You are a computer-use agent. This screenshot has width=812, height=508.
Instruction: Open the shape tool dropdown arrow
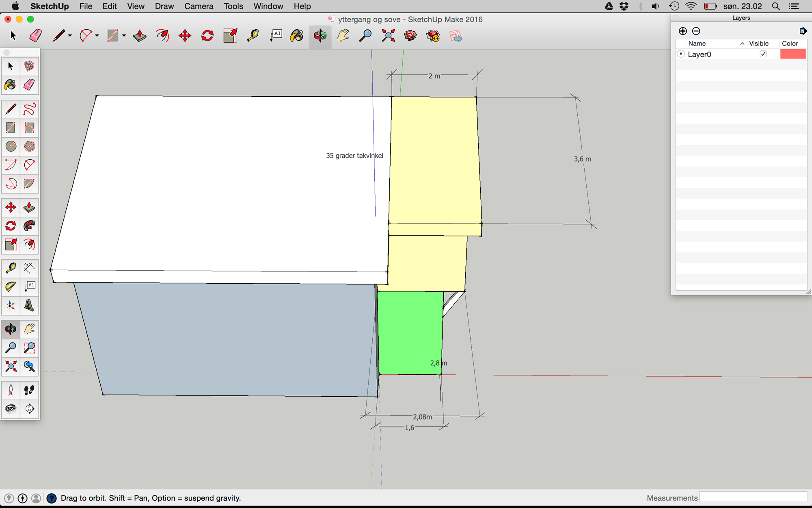tap(124, 36)
